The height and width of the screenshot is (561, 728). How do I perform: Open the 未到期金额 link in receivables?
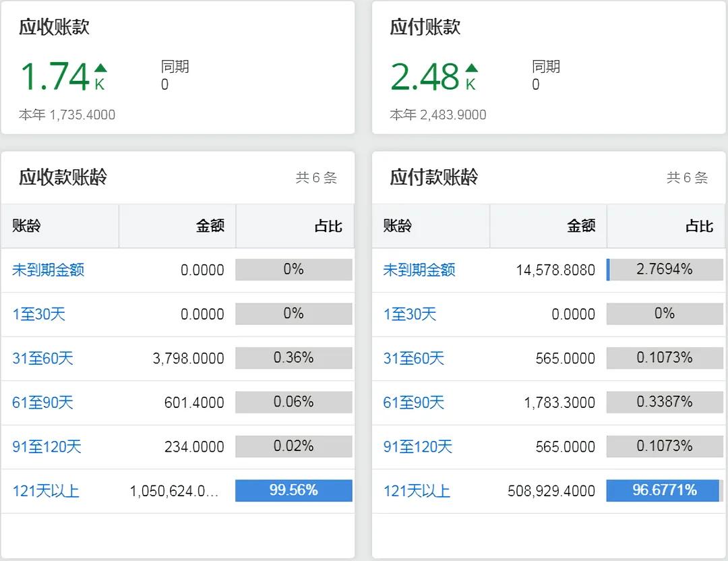tap(48, 269)
